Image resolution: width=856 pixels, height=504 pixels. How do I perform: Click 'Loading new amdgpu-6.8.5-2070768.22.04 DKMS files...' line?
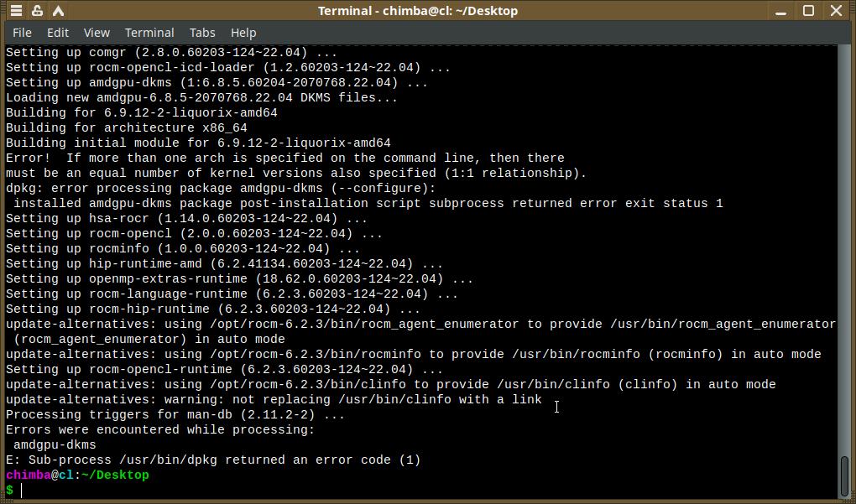pos(202,97)
